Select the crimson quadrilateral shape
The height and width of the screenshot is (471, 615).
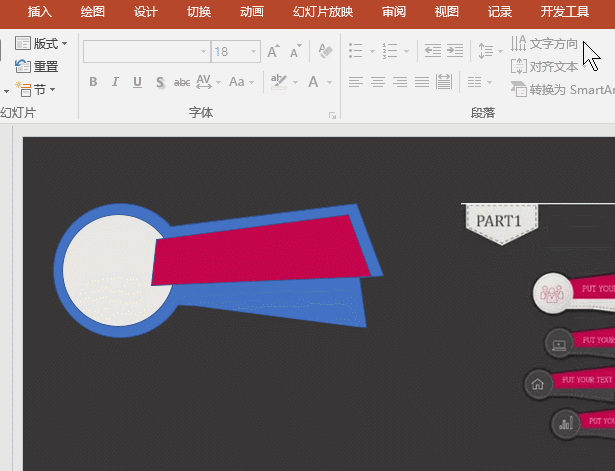tap(261, 252)
